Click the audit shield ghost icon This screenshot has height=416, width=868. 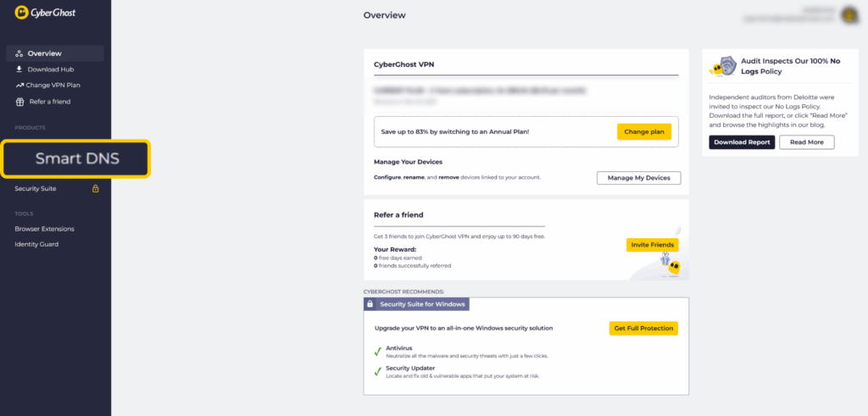tap(723, 66)
